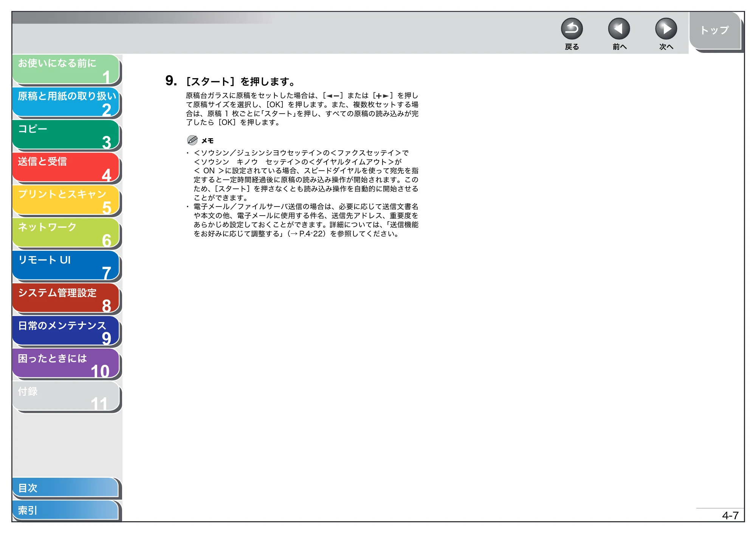Click the 前へ label text

(x=620, y=47)
